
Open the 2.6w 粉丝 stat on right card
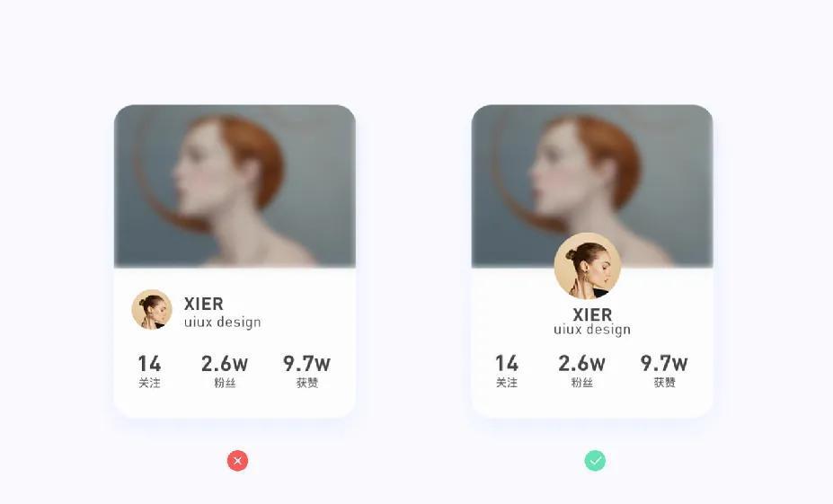point(581,371)
